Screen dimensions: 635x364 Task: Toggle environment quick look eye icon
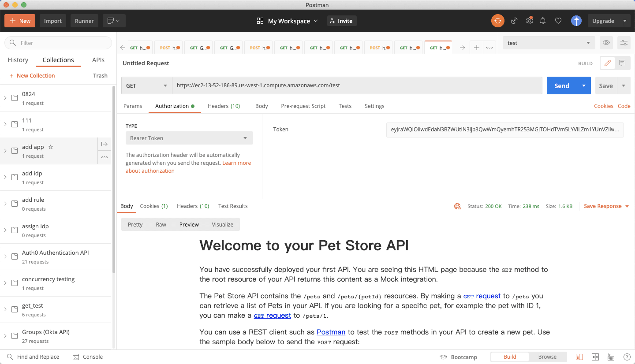607,43
